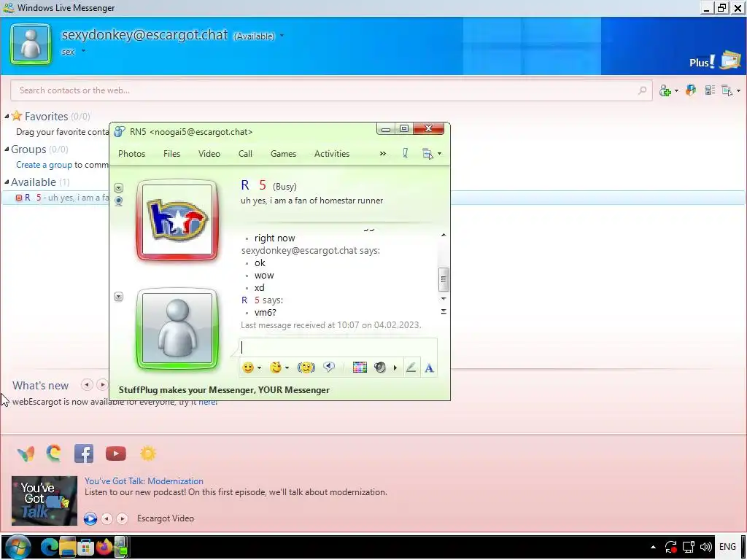Collapse the Favorites group
This screenshot has height=560, width=747.
coord(7,116)
